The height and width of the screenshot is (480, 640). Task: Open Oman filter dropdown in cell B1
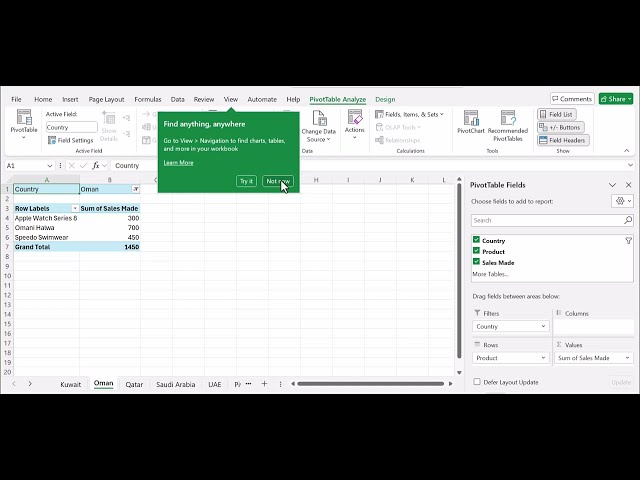(136, 189)
